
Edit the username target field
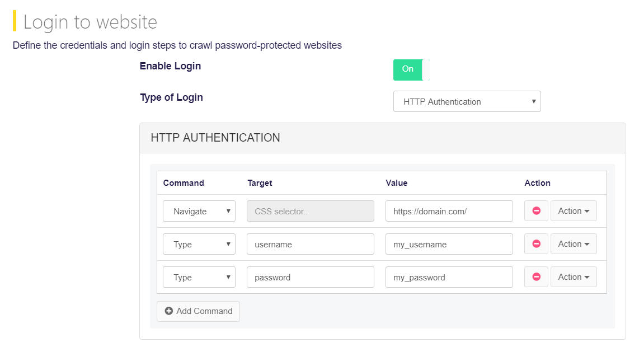coord(311,244)
